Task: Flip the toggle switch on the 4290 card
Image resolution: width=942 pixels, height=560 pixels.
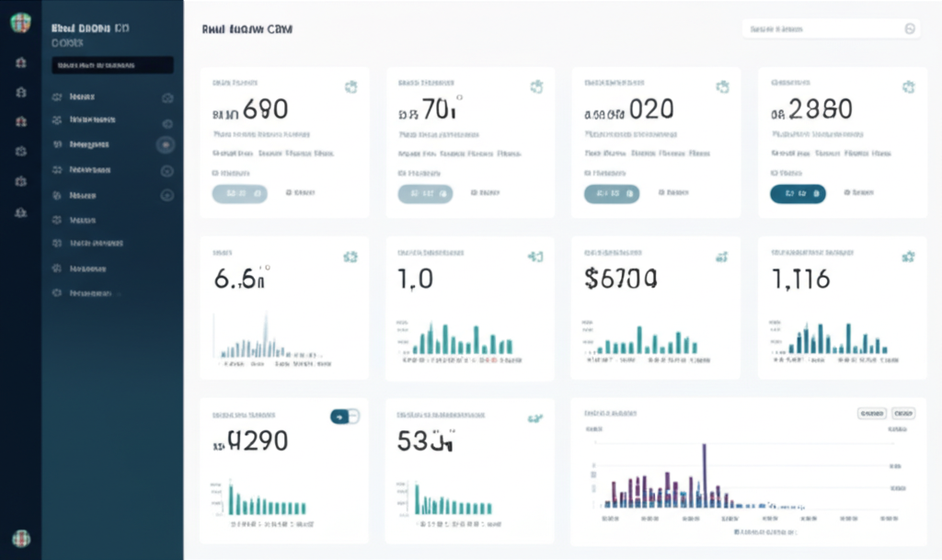Action: [x=344, y=416]
